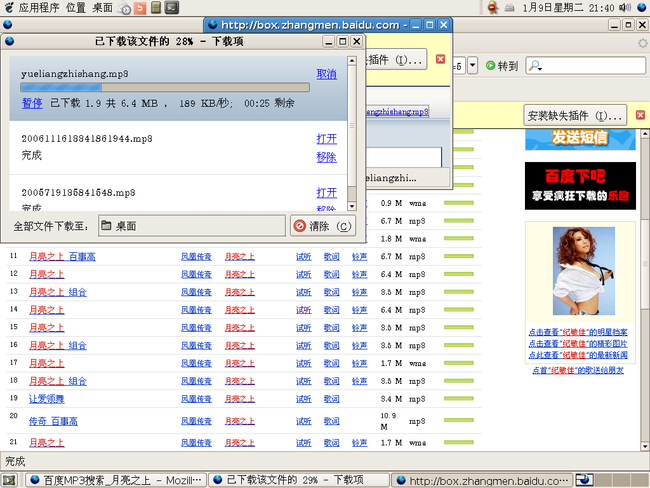Click the 百度下吧 advertisement banner
Viewport: 650px width, 488px height.
point(580,186)
